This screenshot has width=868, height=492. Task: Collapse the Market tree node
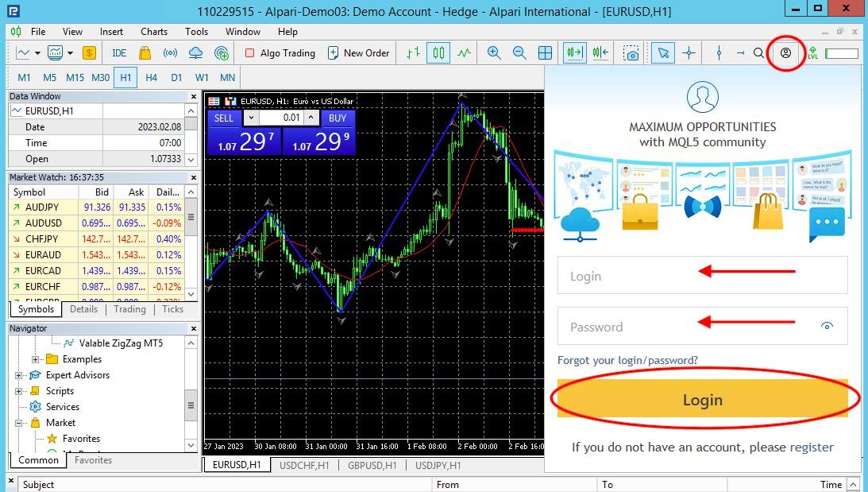pos(18,423)
